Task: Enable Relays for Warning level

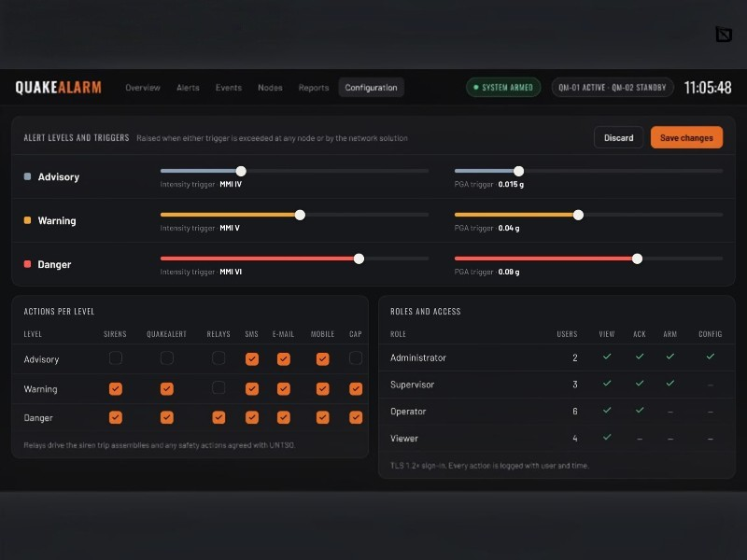Action: [218, 388]
